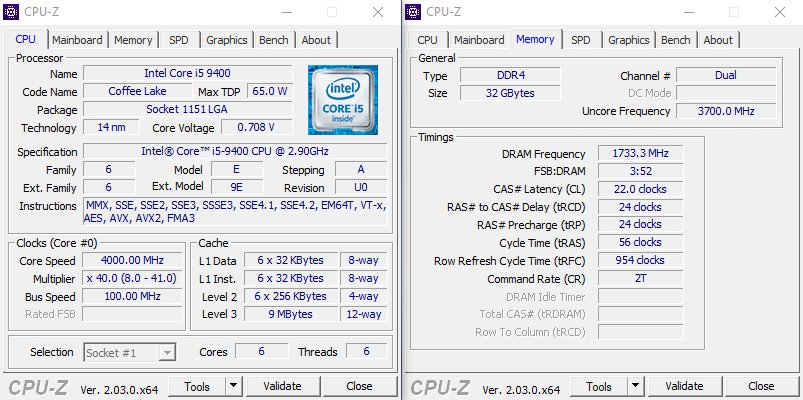Click the DRAM frequency '1733.3 MHz'

click(x=640, y=153)
